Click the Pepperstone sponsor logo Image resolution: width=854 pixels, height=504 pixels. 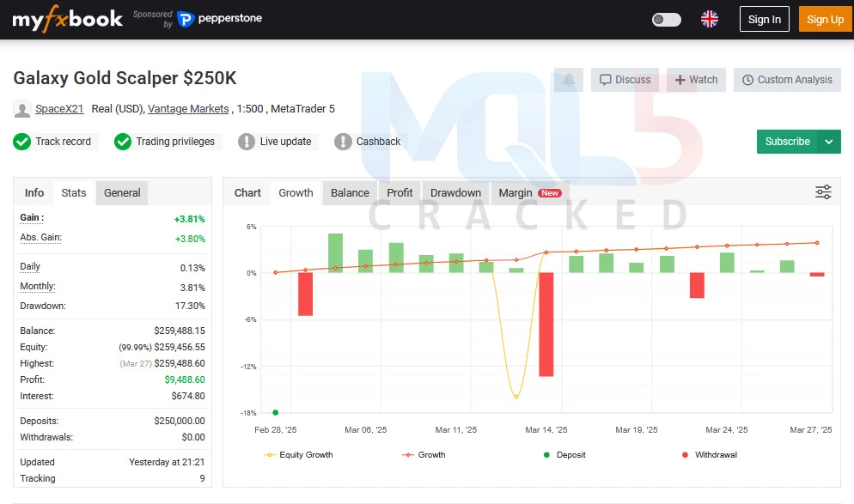click(220, 18)
